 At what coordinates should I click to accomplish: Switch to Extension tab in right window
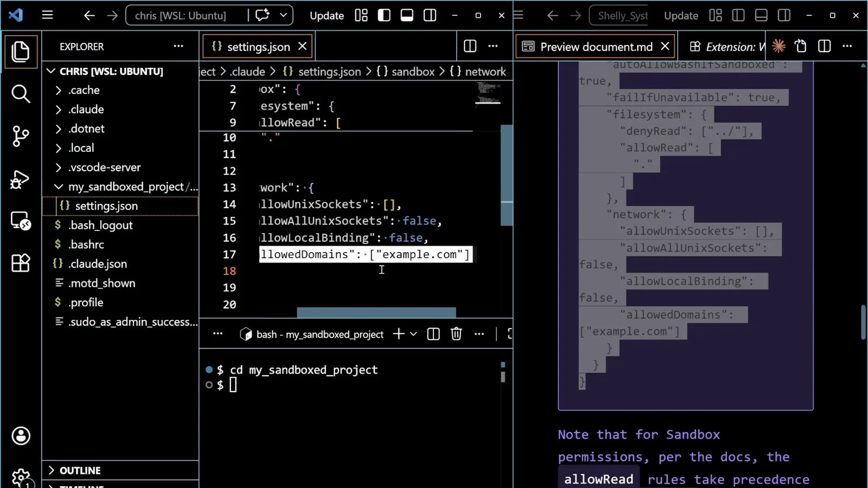[x=727, y=47]
